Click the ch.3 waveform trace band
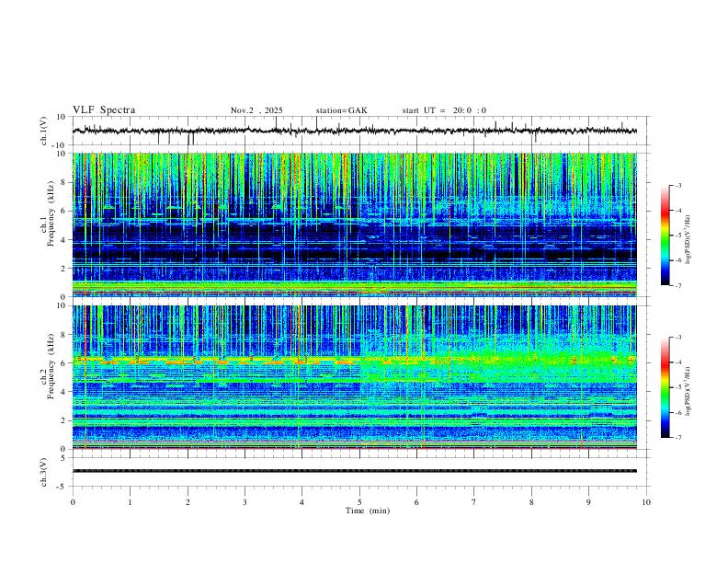The height and width of the screenshot is (563, 728). 355,471
